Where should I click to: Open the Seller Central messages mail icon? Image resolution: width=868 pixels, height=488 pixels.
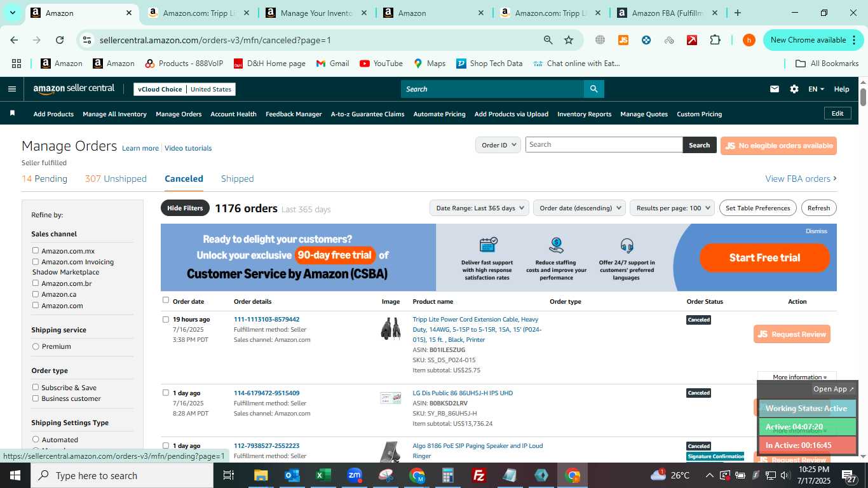tap(775, 89)
